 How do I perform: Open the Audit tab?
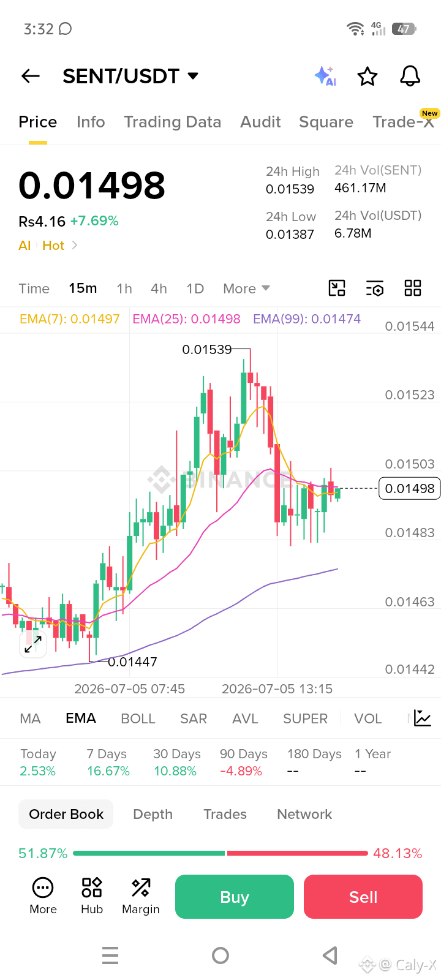pos(260,122)
